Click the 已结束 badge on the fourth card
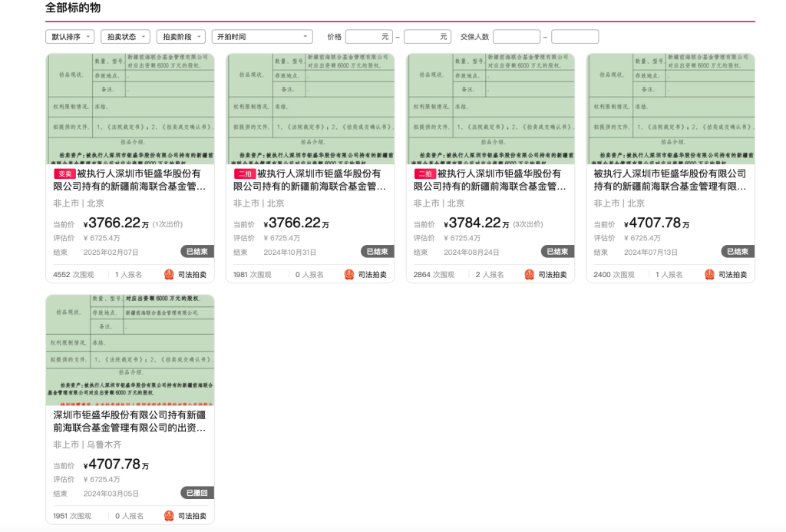Viewport: 786px width, 532px height. tap(736, 250)
